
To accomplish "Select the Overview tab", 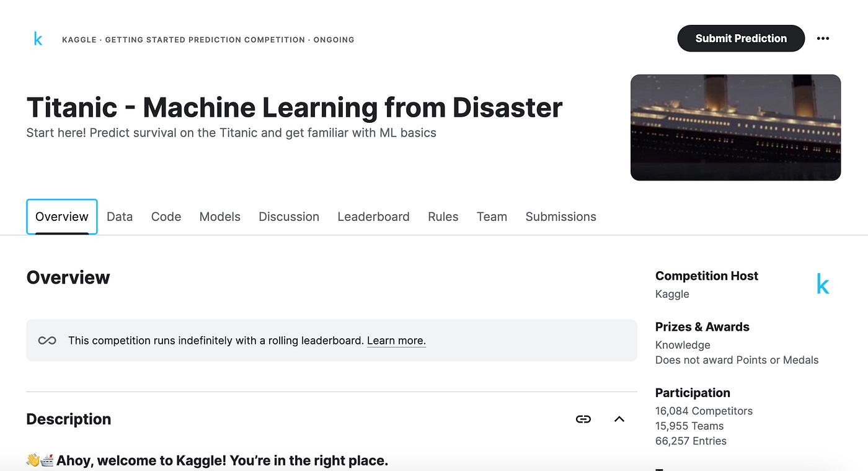I will pyautogui.click(x=62, y=217).
